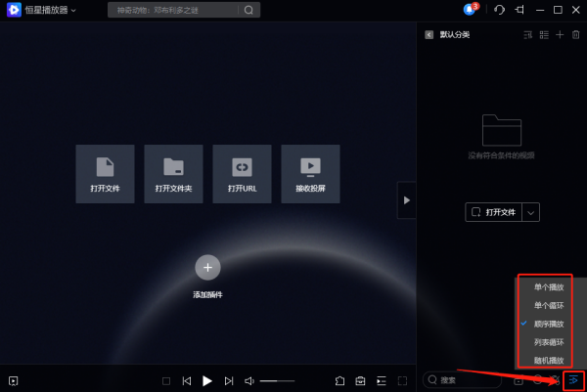This screenshot has height=392, width=587.
Task: Expand the 恒星播放器 app menu arrow
Action: tap(73, 11)
